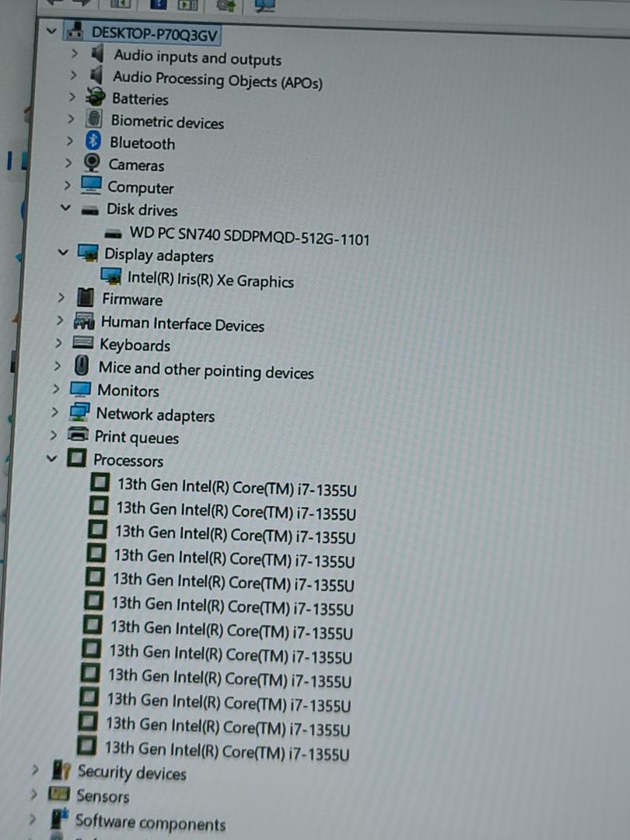
Task: Click the speaker icon for Audio inputs and outputs
Action: click(x=97, y=54)
